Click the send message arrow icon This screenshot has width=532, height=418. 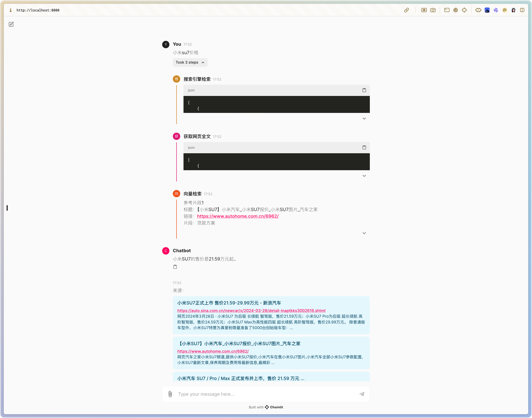pyautogui.click(x=362, y=394)
